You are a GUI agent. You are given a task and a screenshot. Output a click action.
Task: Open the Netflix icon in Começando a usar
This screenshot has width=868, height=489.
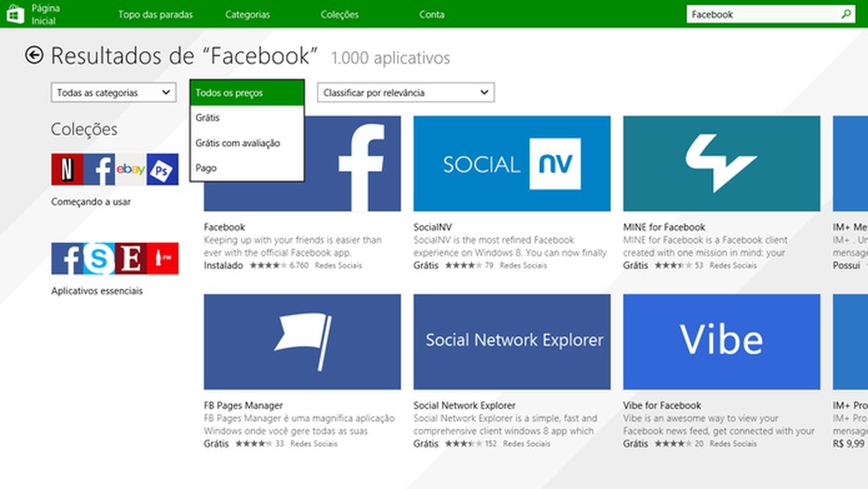click(x=67, y=169)
